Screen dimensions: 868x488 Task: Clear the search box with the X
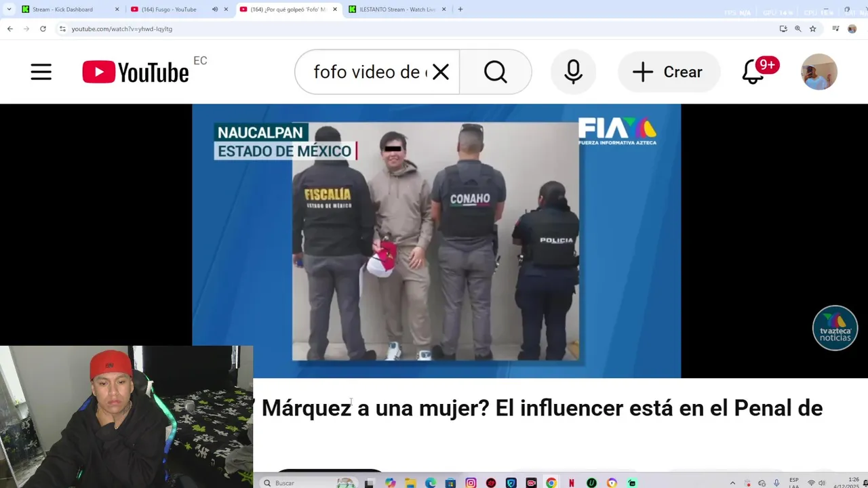[441, 72]
